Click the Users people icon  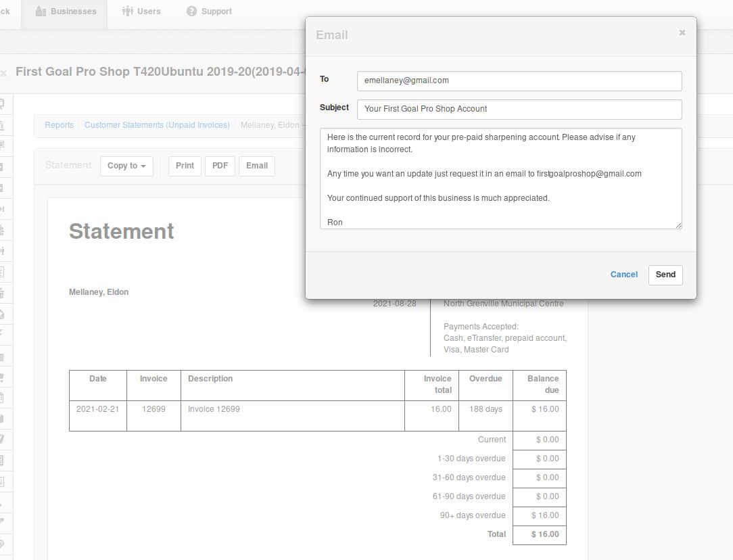coord(128,11)
